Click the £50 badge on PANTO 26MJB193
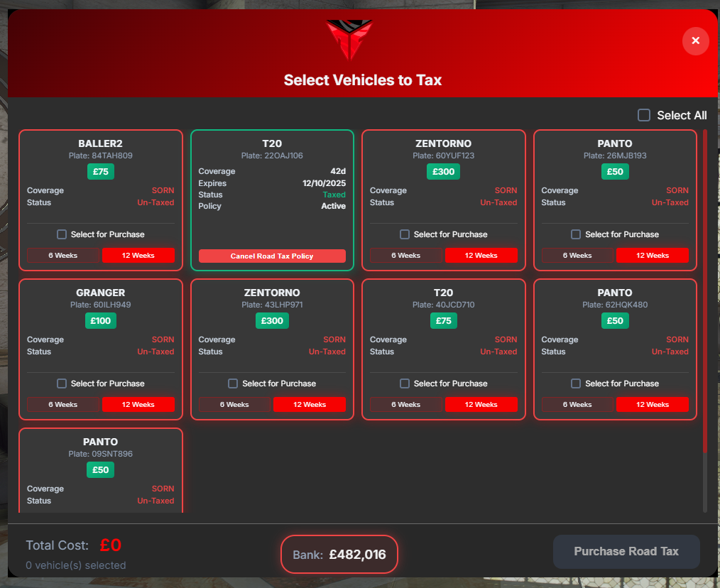720x588 pixels. 615,172
